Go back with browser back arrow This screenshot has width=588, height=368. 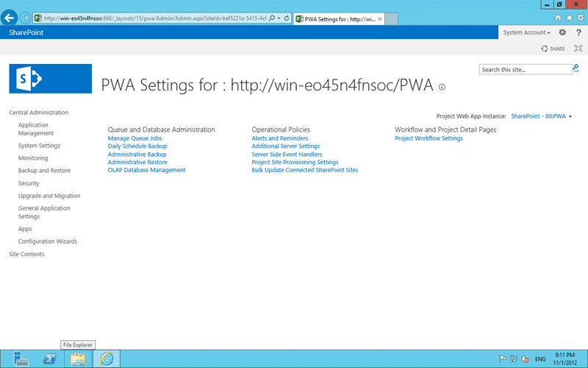tap(9, 18)
